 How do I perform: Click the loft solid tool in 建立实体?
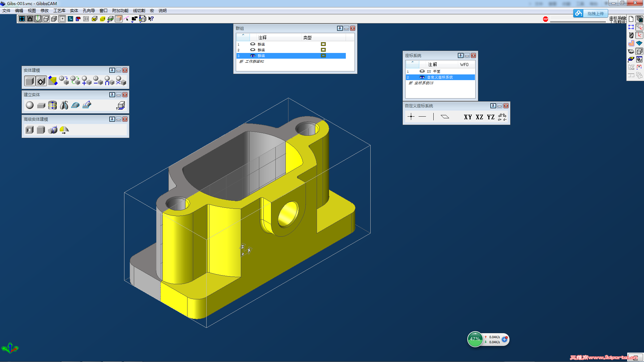(x=75, y=105)
